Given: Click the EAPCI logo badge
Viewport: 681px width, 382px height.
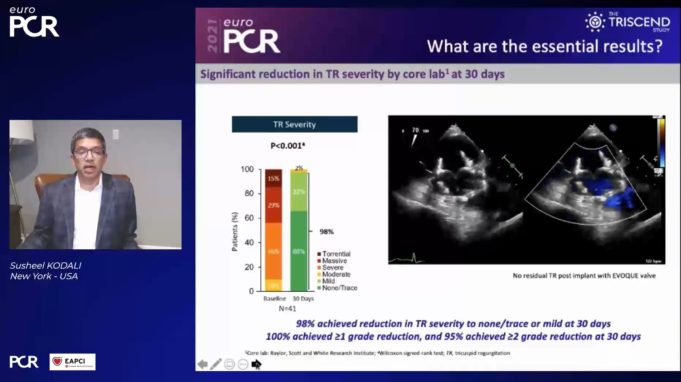Looking at the screenshot, I should [x=73, y=362].
